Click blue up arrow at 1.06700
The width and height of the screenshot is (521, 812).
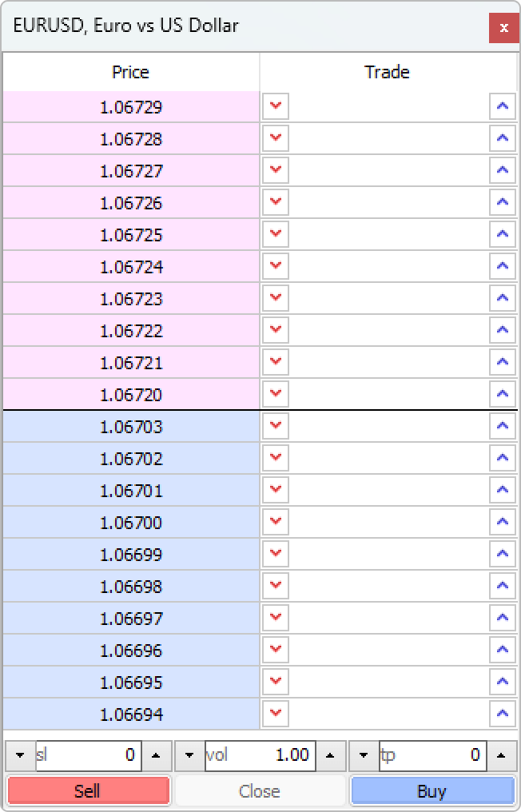[x=502, y=522]
